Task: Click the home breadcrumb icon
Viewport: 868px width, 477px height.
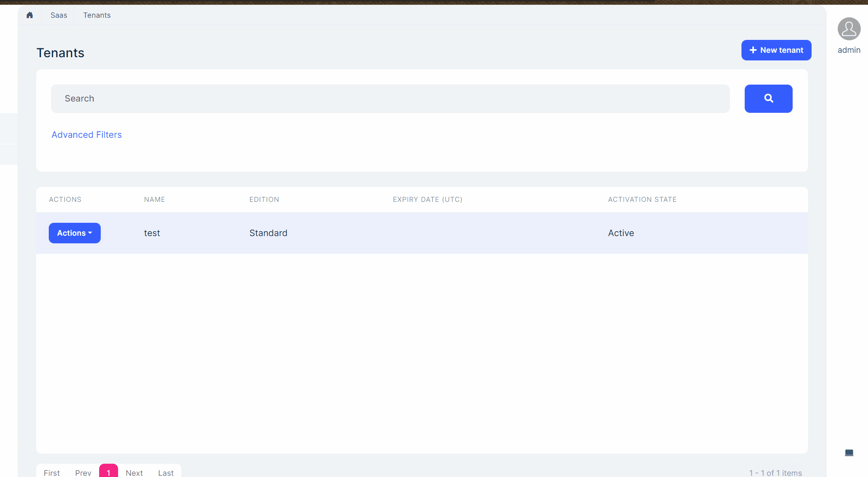Action: coord(29,15)
